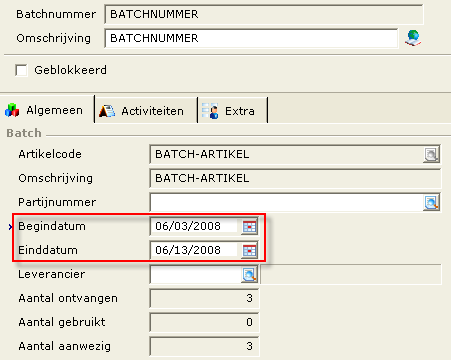Open the Artikelcode lookup magnifier icon

(431, 155)
